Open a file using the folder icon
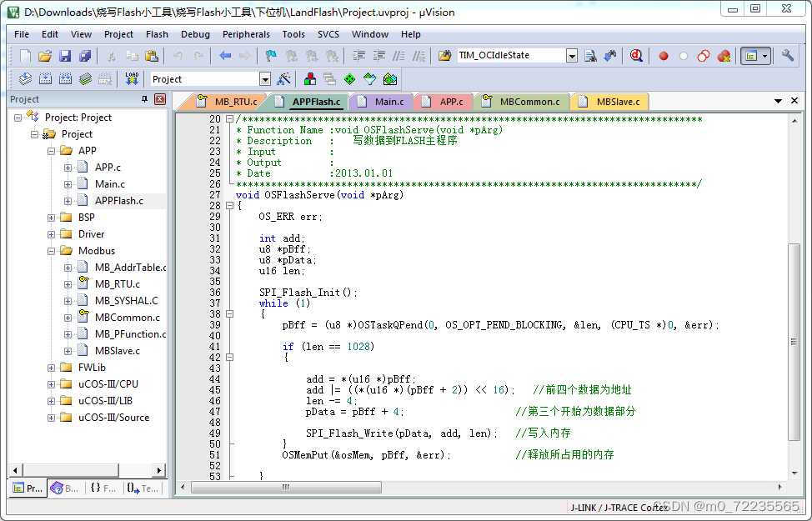The height and width of the screenshot is (521, 812). (45, 55)
